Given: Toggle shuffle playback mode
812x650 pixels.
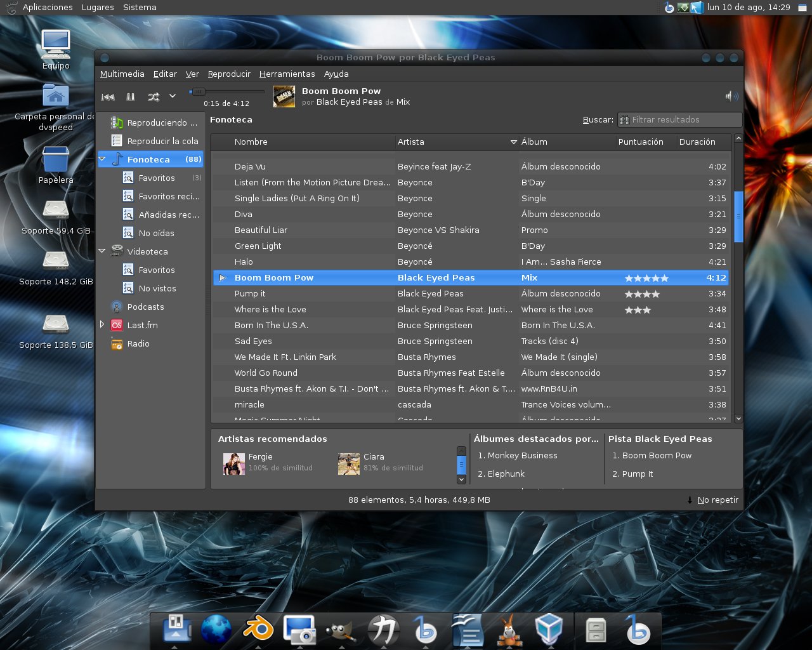Looking at the screenshot, I should pyautogui.click(x=154, y=97).
